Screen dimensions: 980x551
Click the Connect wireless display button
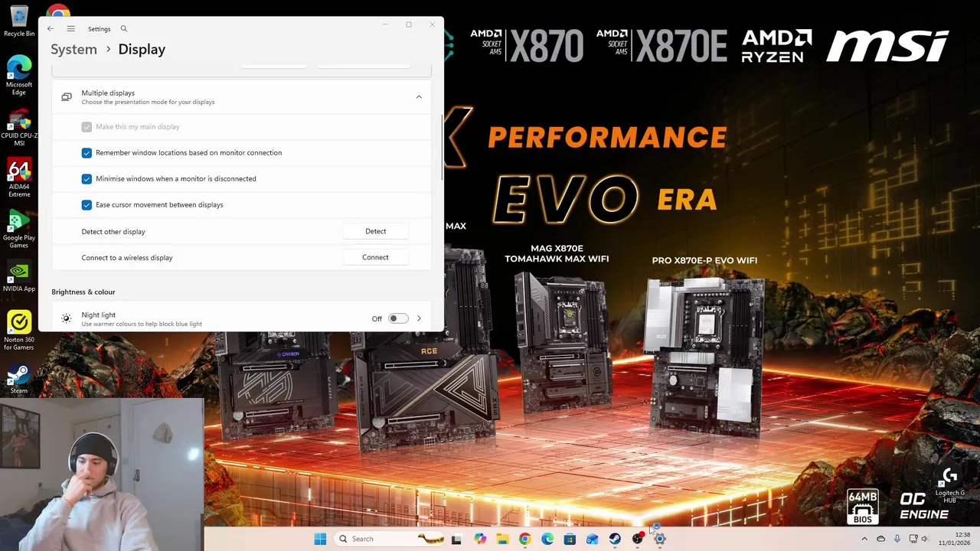tap(375, 257)
